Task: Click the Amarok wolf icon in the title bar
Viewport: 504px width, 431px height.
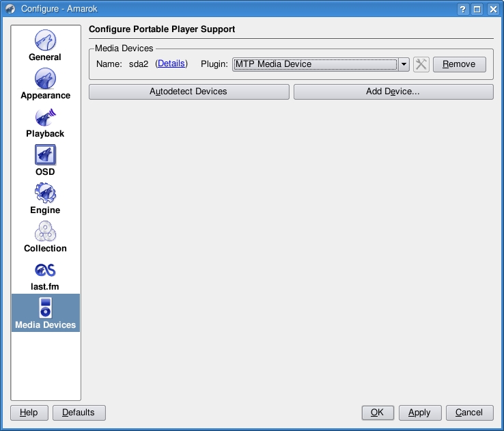Action: [x=10, y=9]
